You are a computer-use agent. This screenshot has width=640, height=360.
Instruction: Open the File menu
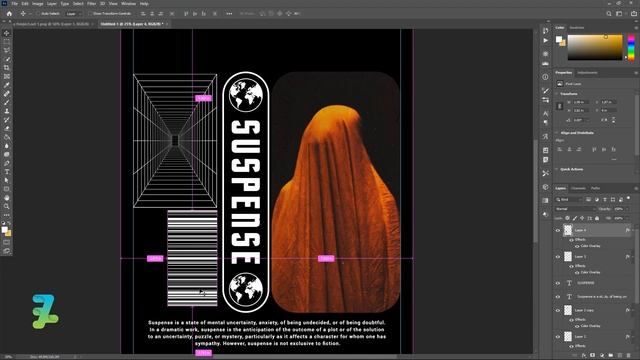click(x=15, y=4)
